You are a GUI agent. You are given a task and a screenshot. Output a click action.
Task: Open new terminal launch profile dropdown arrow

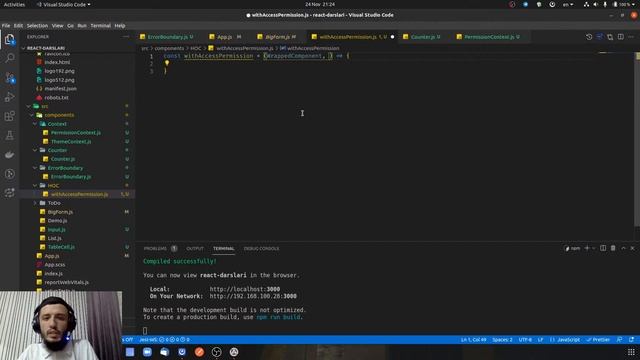pyautogui.click(x=594, y=248)
